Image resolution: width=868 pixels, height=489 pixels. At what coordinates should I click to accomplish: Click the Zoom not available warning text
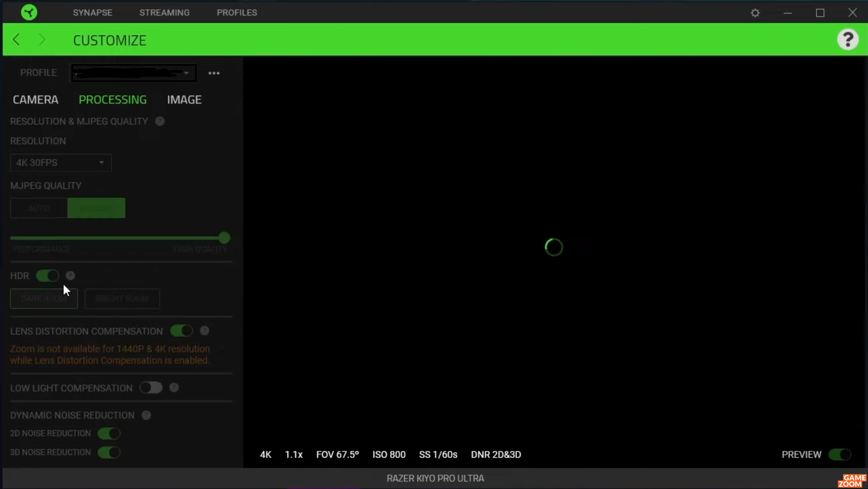(x=110, y=355)
